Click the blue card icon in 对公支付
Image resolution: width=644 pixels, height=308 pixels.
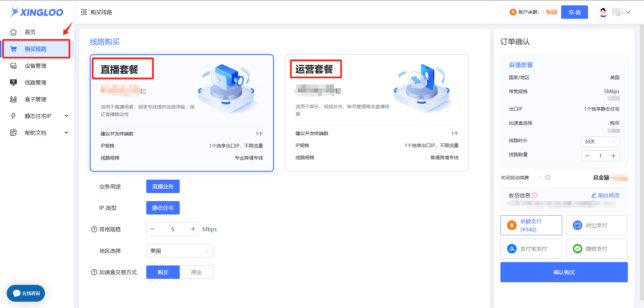click(578, 225)
